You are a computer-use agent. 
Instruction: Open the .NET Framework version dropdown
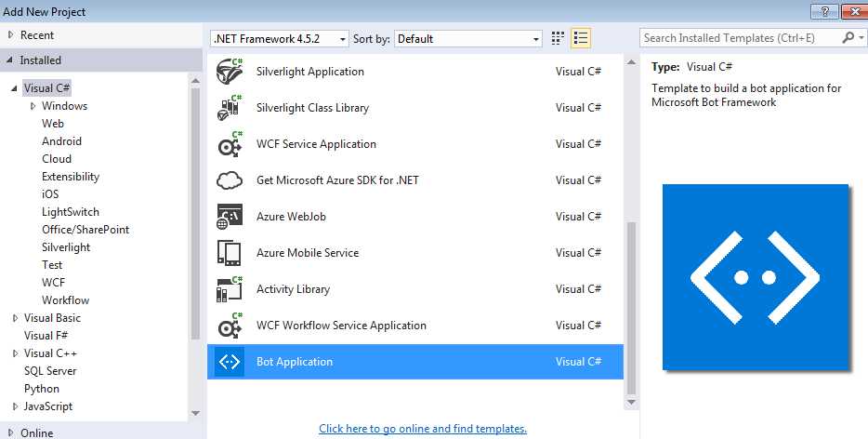coord(280,39)
